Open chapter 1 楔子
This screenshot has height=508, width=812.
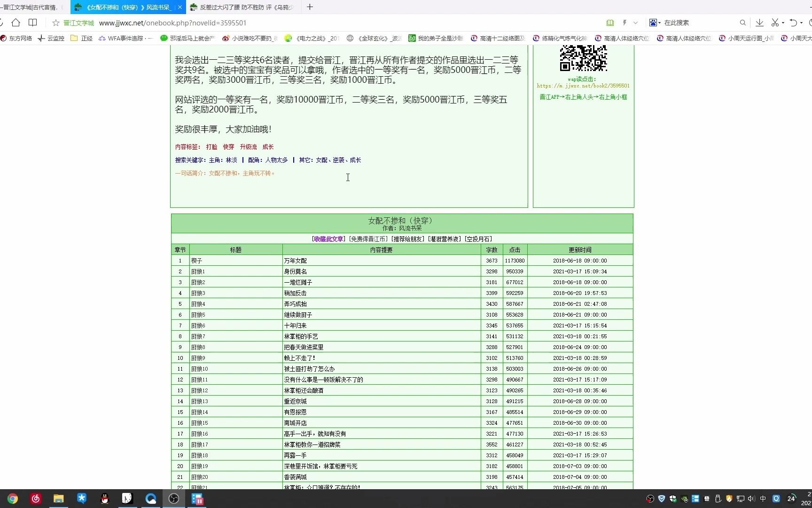(x=196, y=261)
